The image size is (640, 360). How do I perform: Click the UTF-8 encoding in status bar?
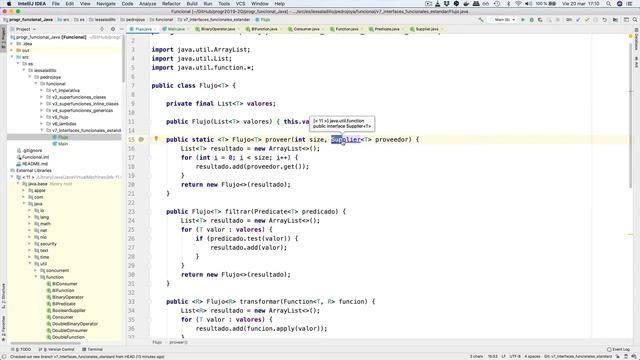click(x=515, y=356)
